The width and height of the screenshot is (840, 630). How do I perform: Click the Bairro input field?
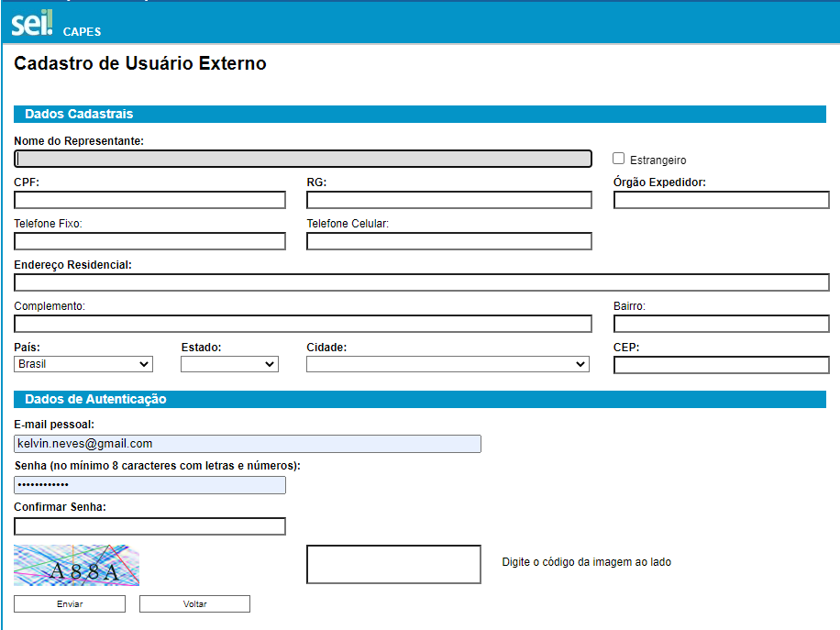[721, 324]
